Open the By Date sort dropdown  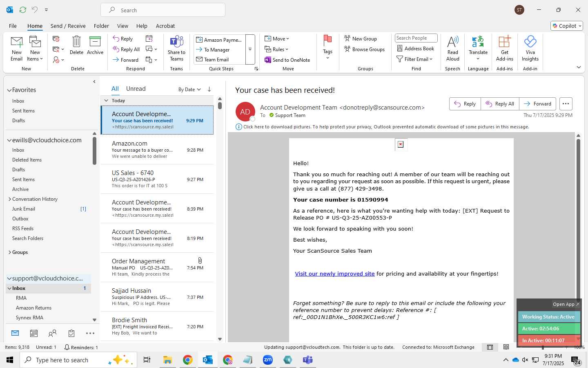189,90
